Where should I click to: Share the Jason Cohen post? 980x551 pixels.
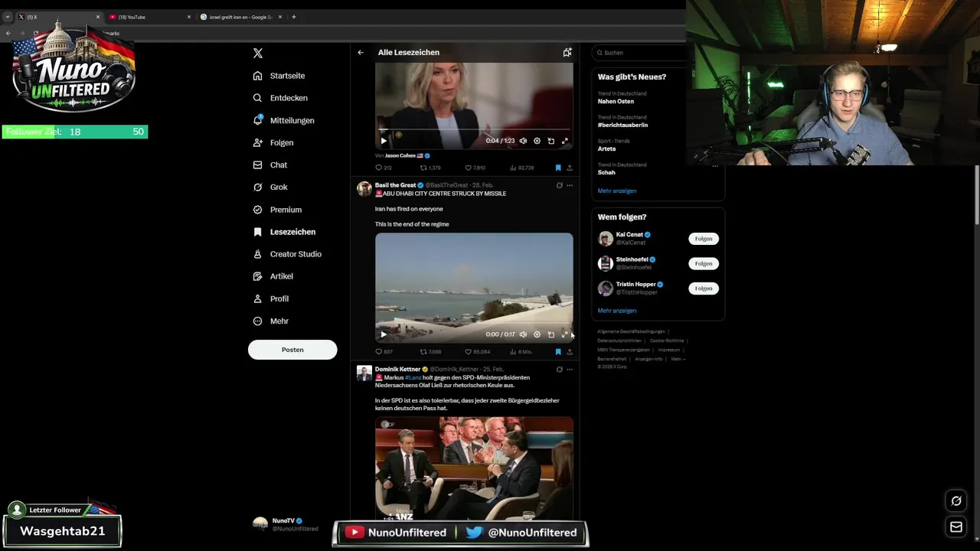coord(569,168)
